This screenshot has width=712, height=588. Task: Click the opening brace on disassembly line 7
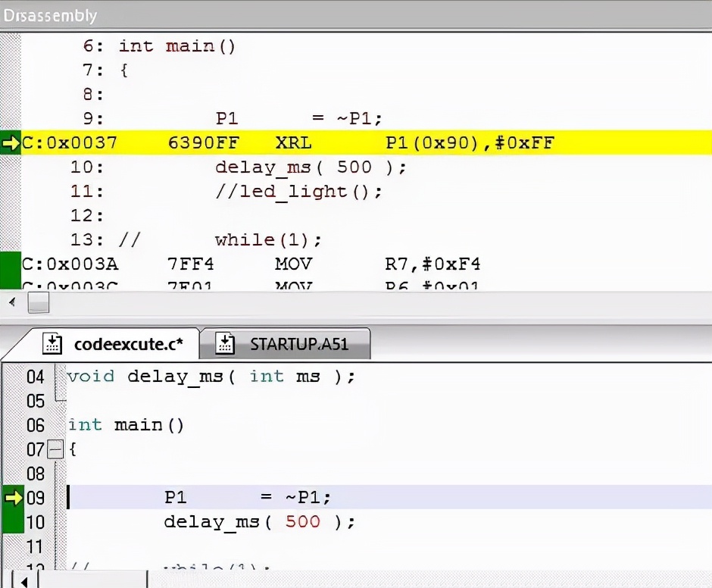tap(124, 70)
